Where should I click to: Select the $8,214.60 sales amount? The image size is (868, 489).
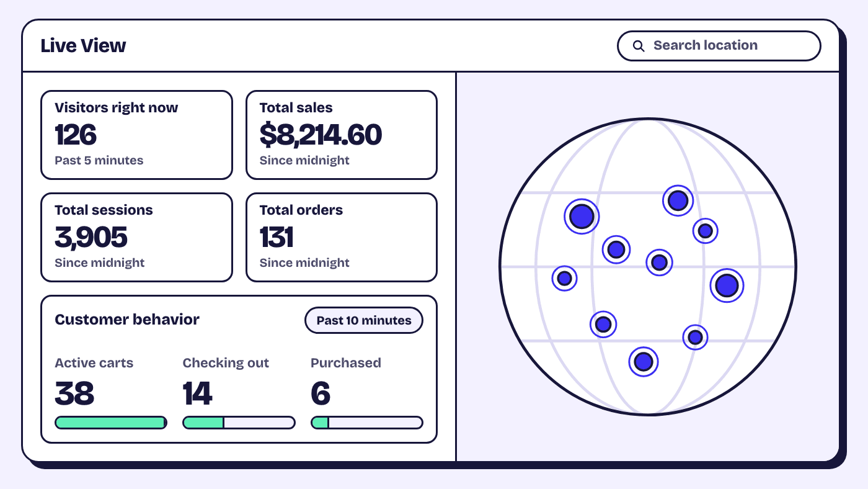tap(321, 135)
